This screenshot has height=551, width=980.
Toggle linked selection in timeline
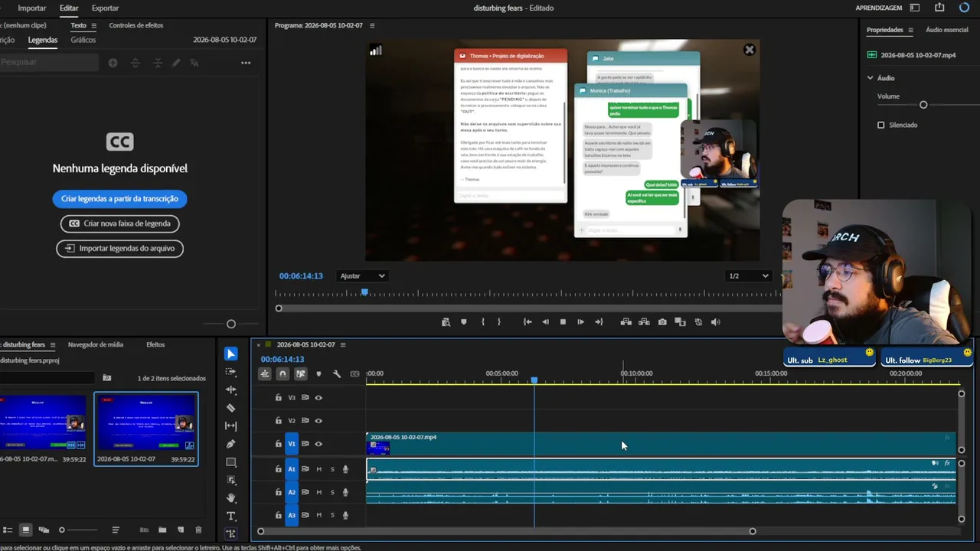tap(300, 374)
